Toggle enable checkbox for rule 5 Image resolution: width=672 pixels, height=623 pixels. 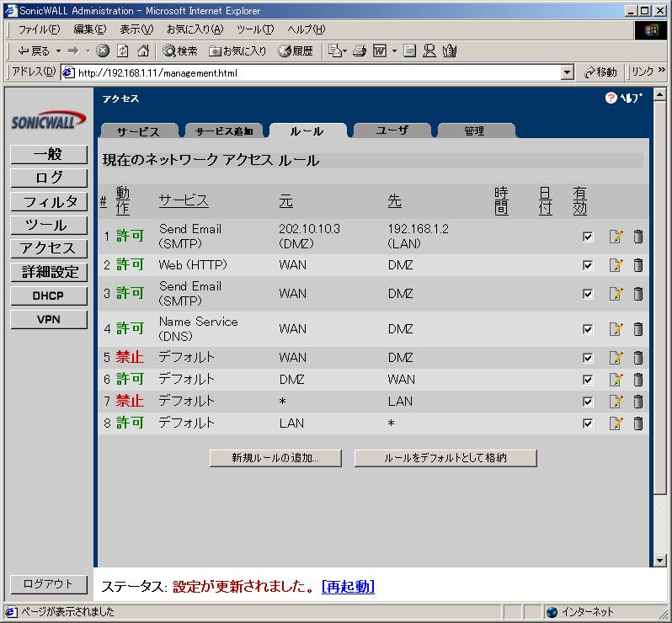588,358
